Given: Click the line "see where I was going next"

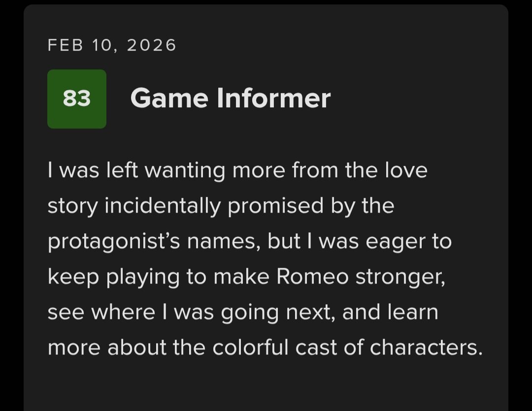Looking at the screenshot, I should pos(242,313).
